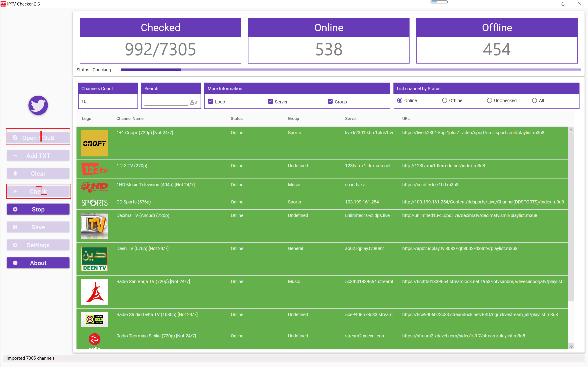Screen dimensions: 588x367
Task: Show All channels radio option
Action: coord(534,100)
